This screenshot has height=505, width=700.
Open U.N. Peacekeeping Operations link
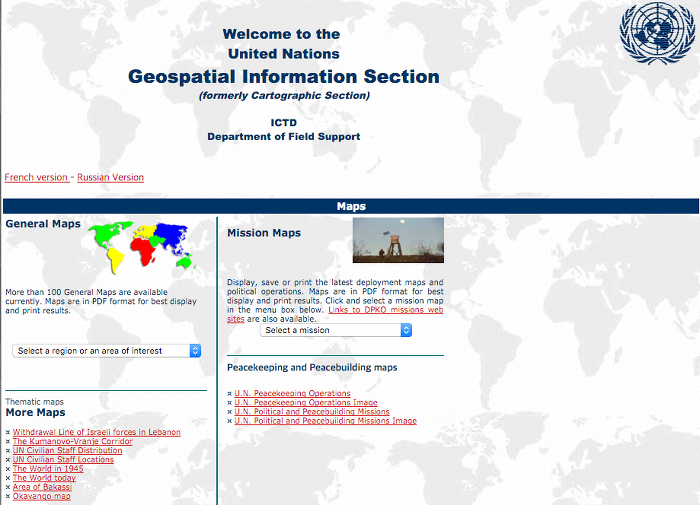292,393
